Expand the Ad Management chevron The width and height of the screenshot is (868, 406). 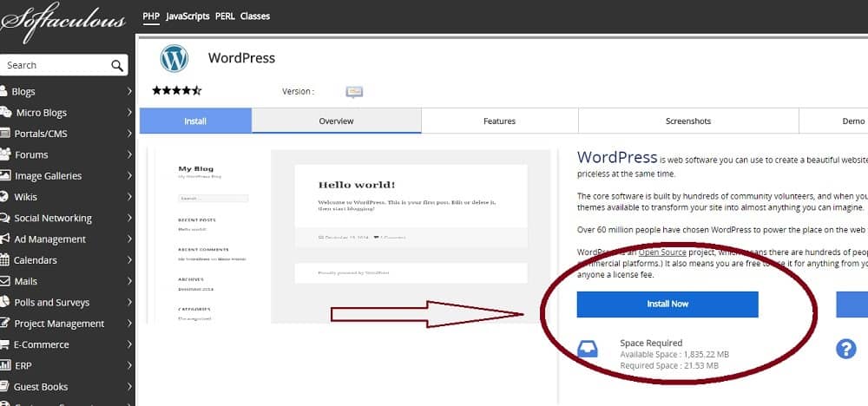pyautogui.click(x=129, y=239)
